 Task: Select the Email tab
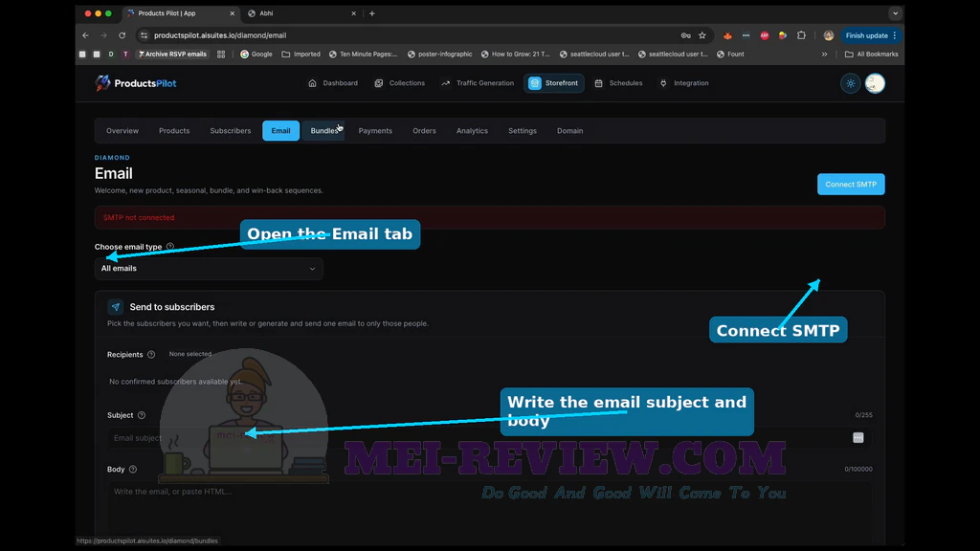280,130
